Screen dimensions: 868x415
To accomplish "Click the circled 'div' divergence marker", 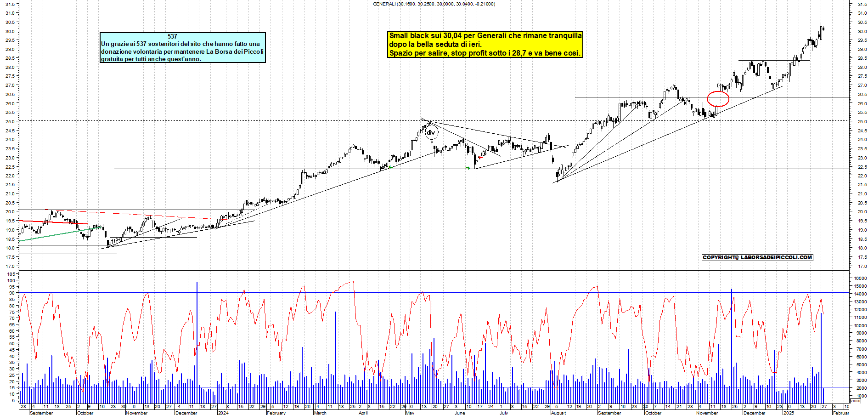I will (x=431, y=133).
